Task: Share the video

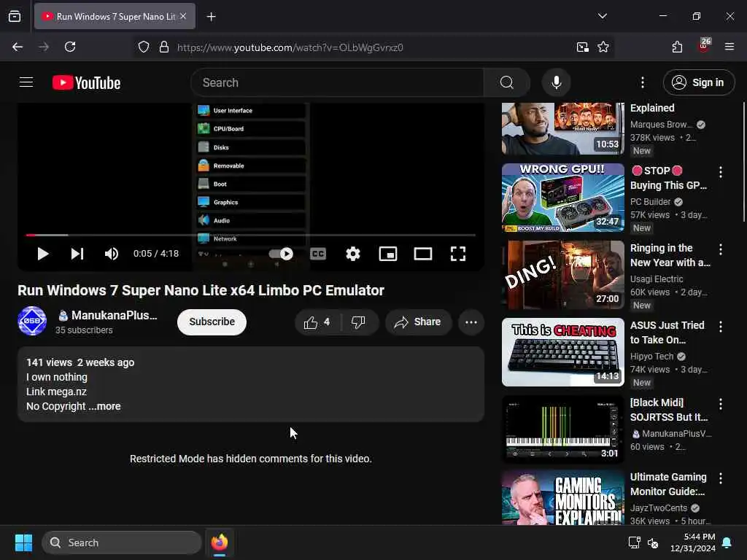Action: [418, 322]
